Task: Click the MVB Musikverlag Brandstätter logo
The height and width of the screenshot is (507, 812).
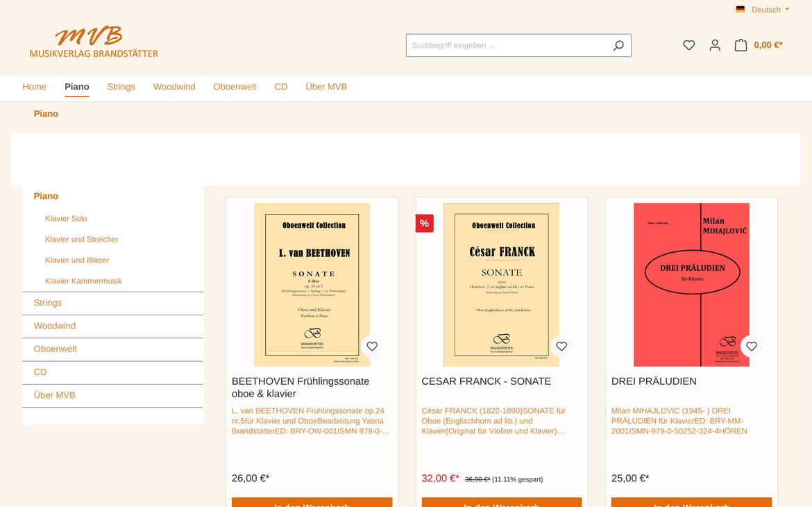Action: click(94, 42)
